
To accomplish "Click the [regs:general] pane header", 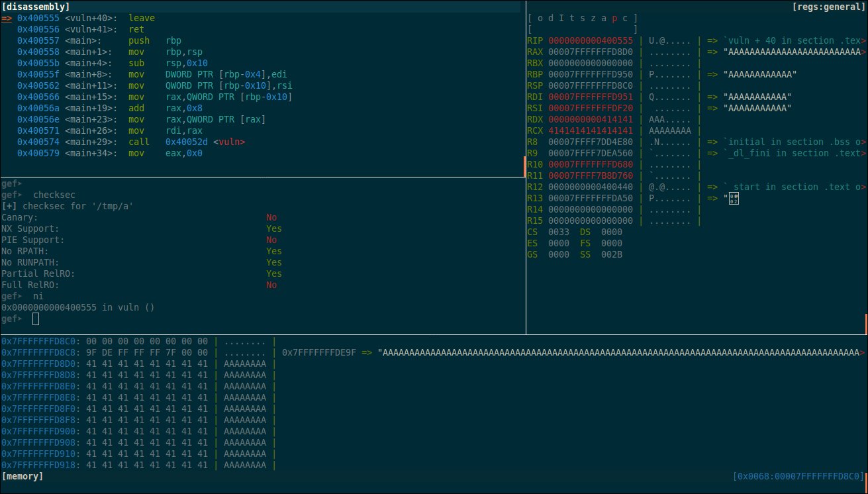I will [828, 7].
